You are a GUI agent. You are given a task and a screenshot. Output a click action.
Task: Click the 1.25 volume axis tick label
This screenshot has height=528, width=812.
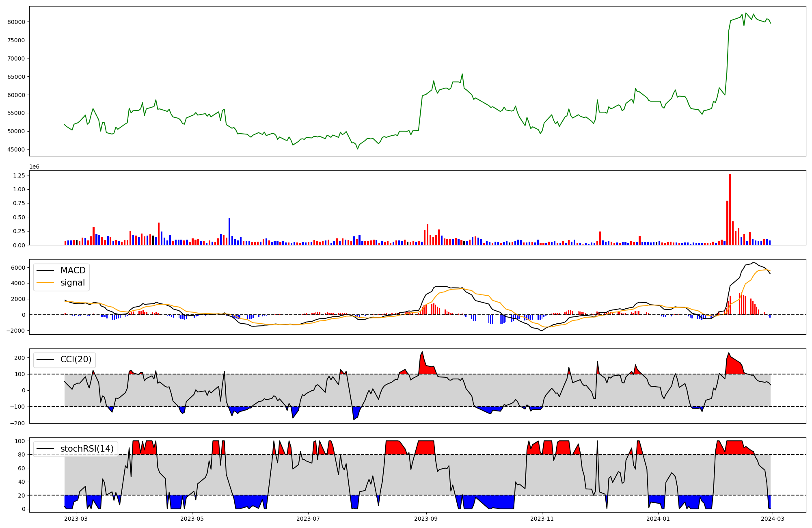19,175
